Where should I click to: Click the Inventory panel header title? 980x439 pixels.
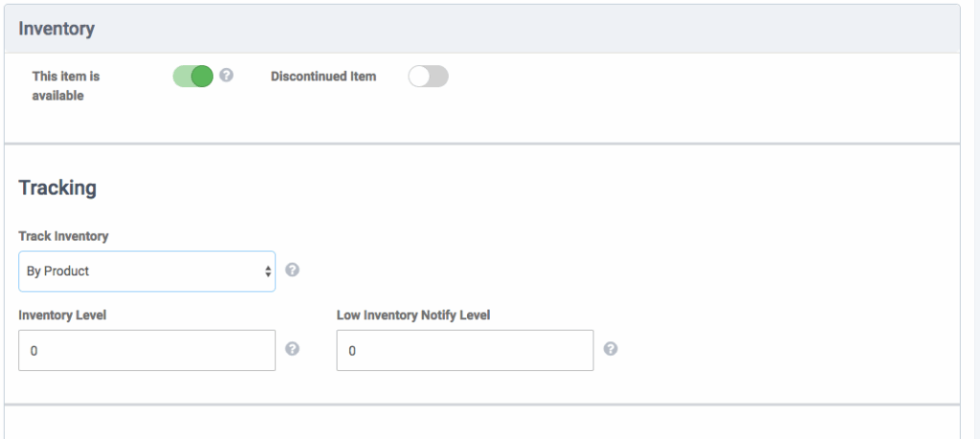56,29
